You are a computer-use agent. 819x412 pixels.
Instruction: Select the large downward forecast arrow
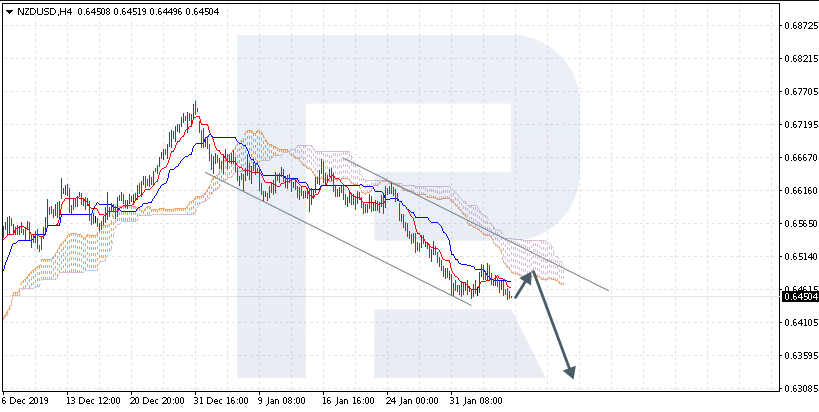553,325
